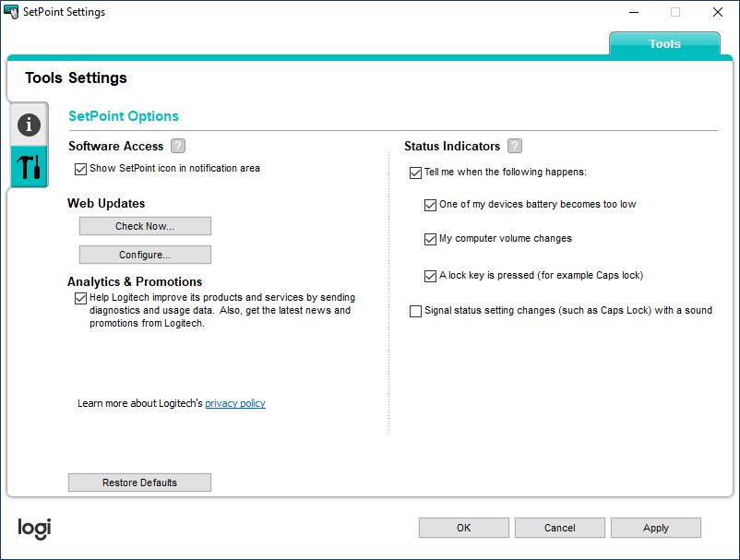Enable Signal status setting changes with a sound
Image resolution: width=740 pixels, height=560 pixels.
415,311
